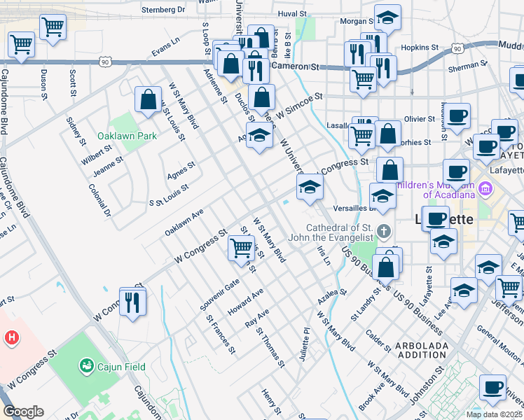
Task: Click the St Frances St label
Action: (221, 334)
